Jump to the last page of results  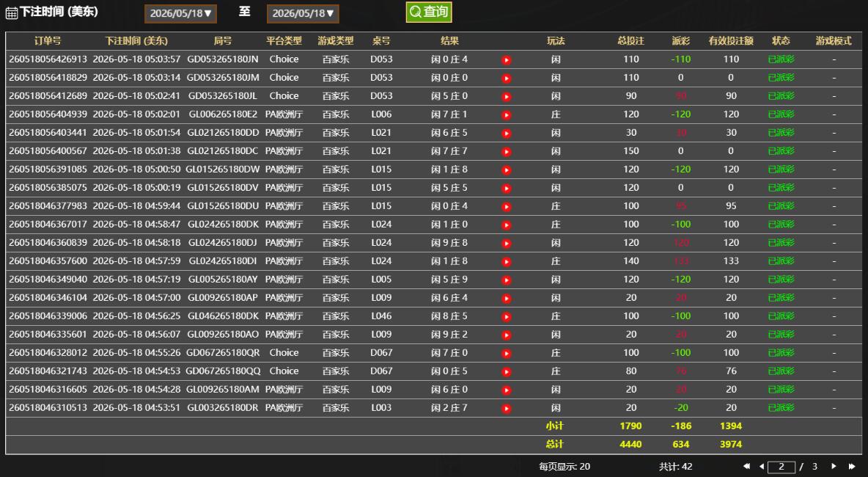tap(852, 467)
